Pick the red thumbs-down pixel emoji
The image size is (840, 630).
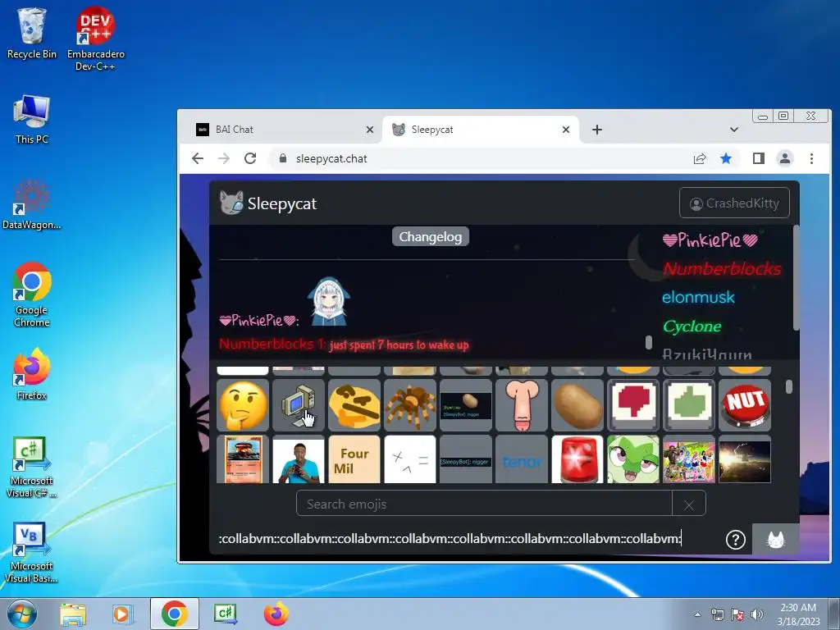[x=632, y=405]
